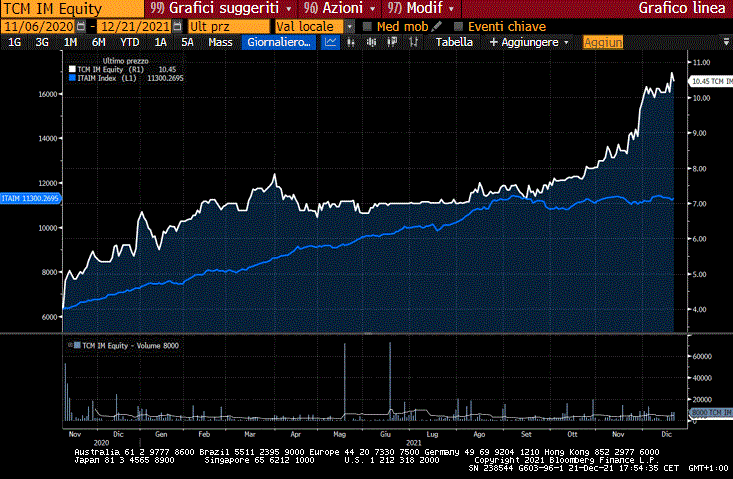
Task: Edit the end date 12/21/2021 field
Action: click(135, 27)
